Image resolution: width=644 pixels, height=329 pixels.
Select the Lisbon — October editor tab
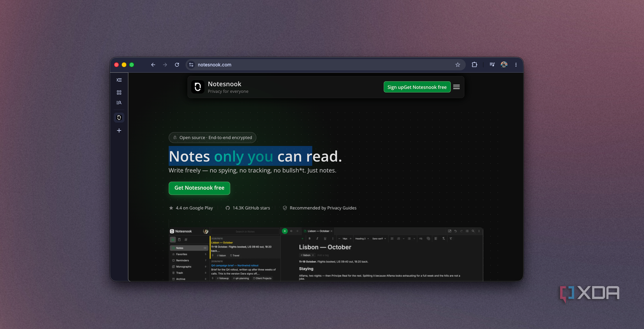point(318,231)
